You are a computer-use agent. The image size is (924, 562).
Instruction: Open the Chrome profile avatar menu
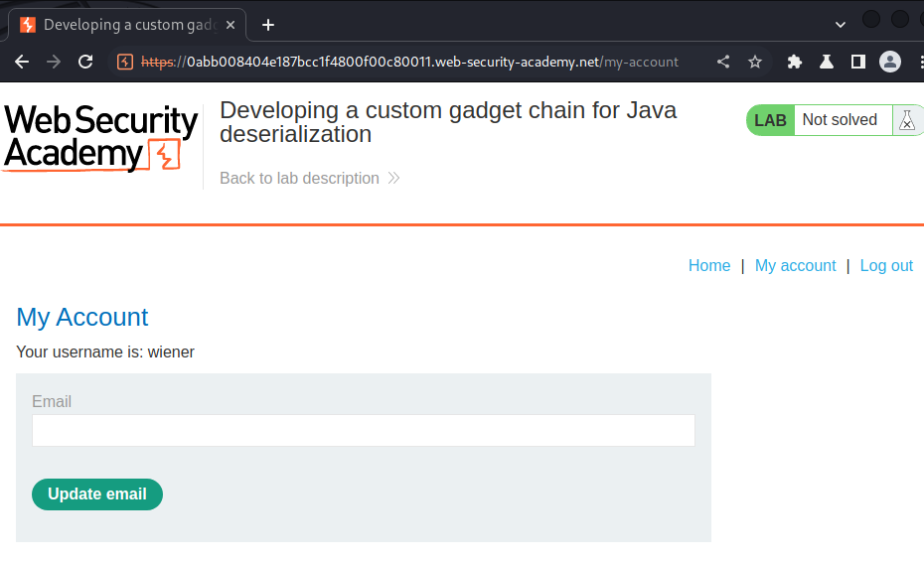[890, 62]
